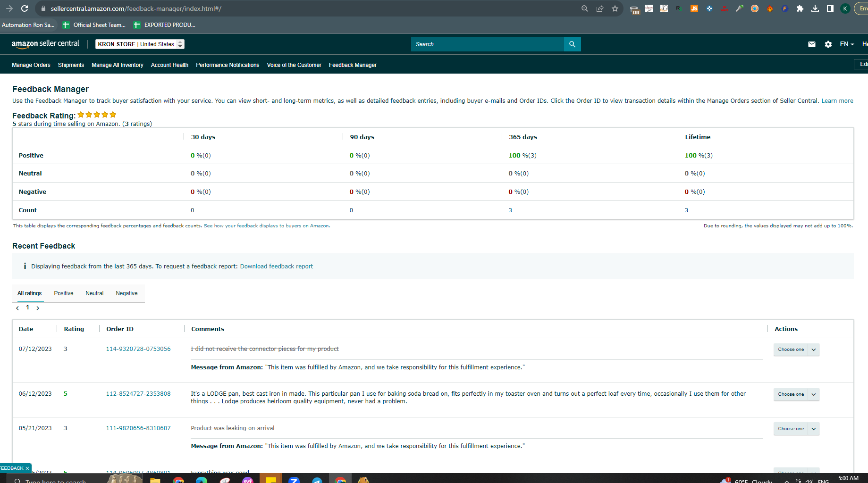Open the EN language dropdown
Viewport: 868px width, 483px height.
(847, 44)
